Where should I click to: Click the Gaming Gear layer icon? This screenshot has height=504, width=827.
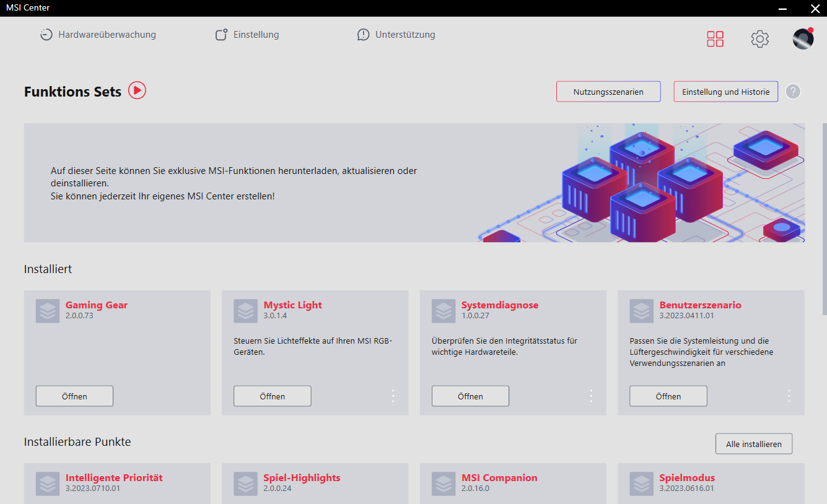tap(48, 311)
